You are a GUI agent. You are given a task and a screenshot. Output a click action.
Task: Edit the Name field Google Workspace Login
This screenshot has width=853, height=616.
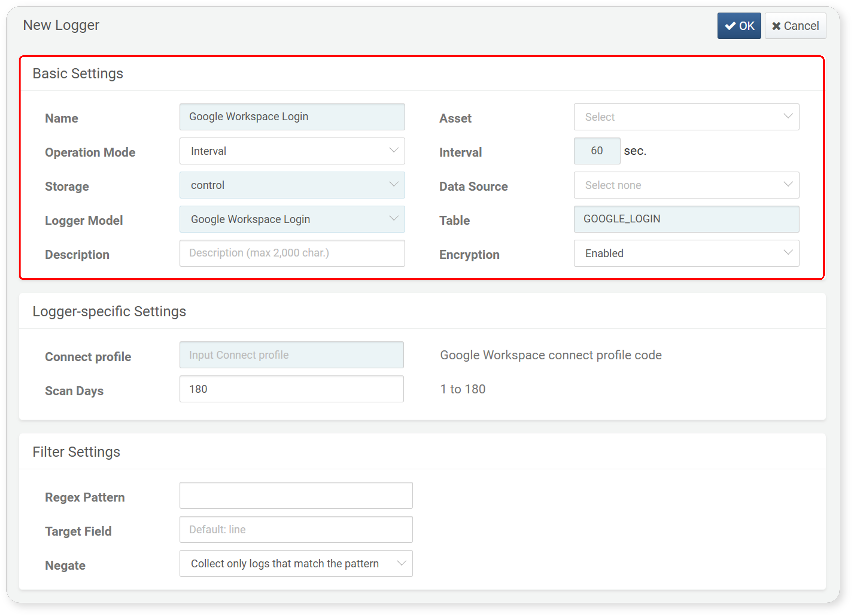pyautogui.click(x=292, y=117)
